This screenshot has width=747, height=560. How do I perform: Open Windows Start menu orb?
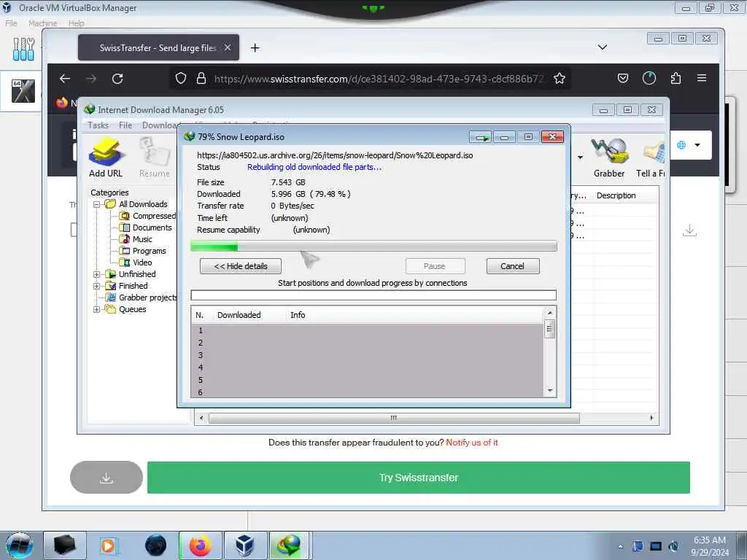[x=19, y=545]
